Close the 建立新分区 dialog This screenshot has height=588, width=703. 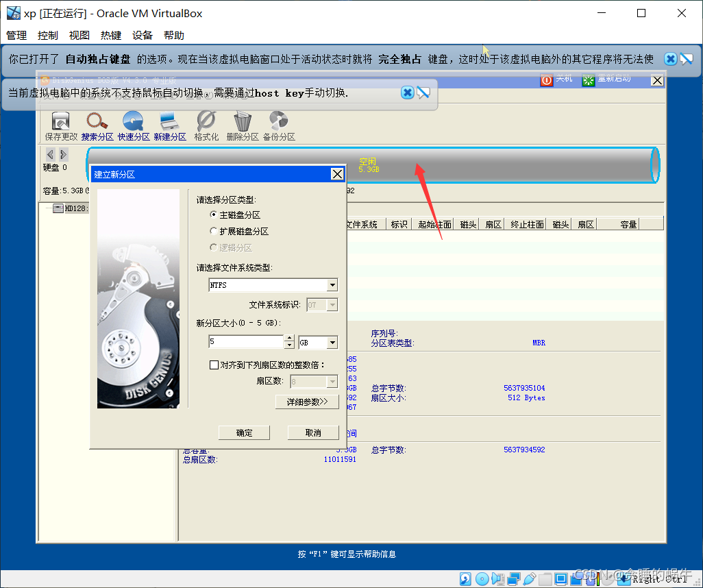(337, 174)
